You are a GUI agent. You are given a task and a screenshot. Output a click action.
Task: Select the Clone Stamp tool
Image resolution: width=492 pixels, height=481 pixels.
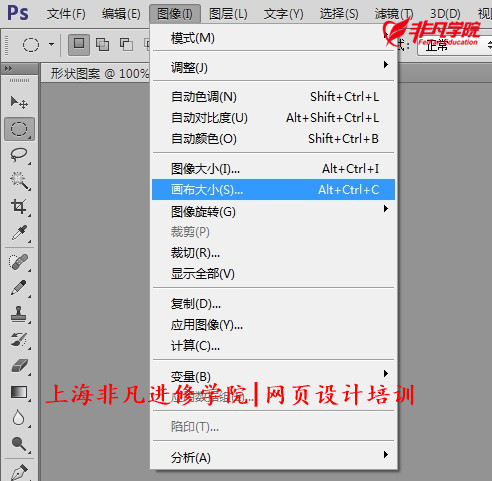click(x=19, y=314)
